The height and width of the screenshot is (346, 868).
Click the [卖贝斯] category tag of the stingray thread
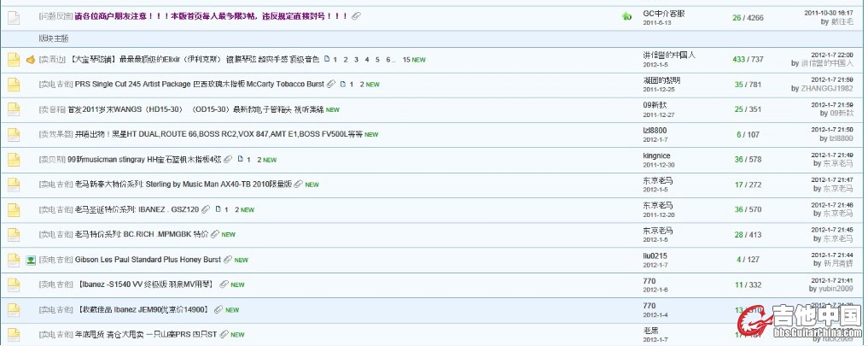tap(52, 160)
